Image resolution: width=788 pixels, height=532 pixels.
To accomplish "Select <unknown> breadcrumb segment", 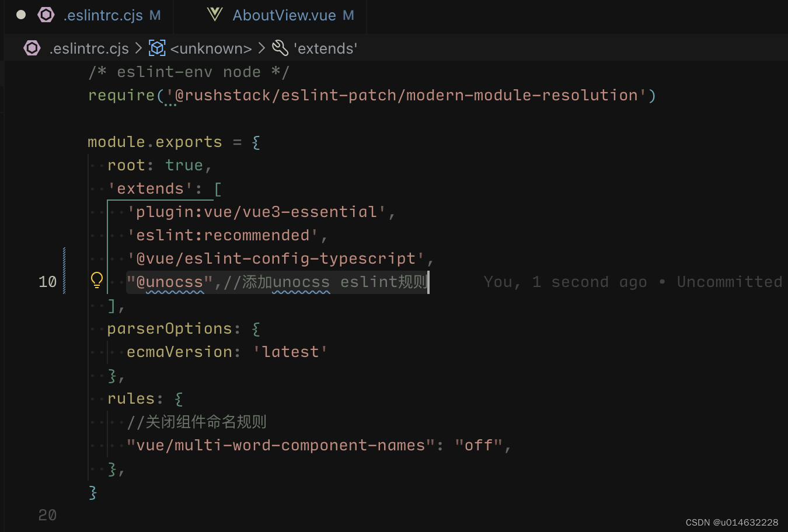I will (x=211, y=48).
